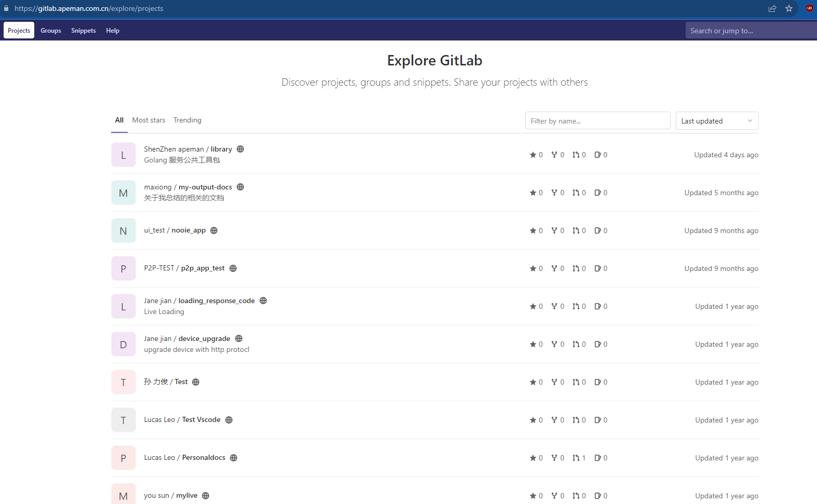
Task: Click the merge requests icon in the nooie_app row
Action: [576, 230]
